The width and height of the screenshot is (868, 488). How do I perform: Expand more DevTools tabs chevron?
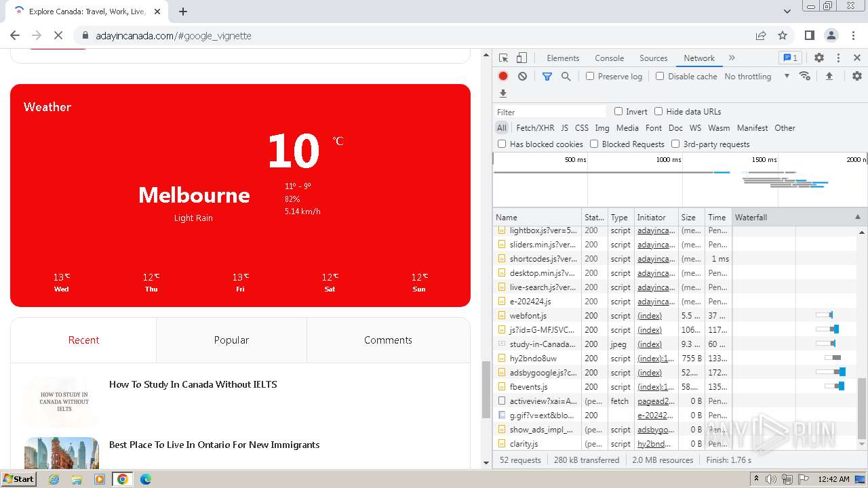click(732, 58)
